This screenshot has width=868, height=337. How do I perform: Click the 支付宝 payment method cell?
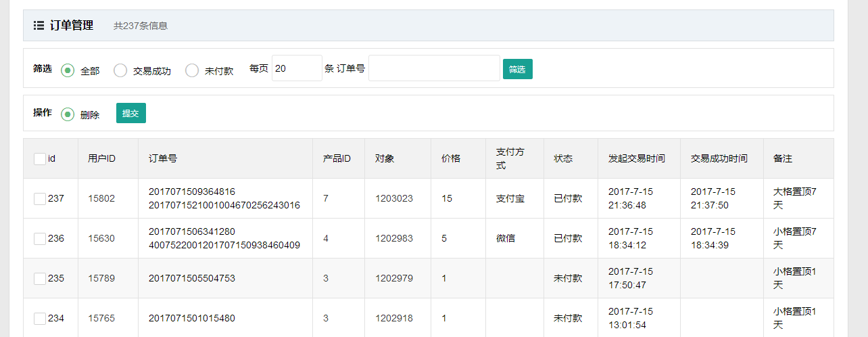(x=510, y=199)
